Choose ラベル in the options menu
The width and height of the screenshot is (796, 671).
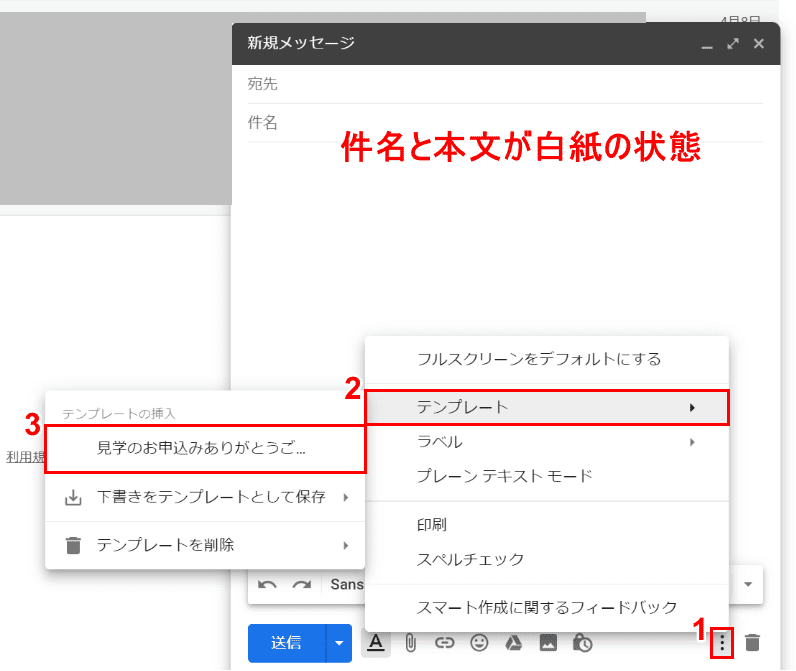click(x=547, y=442)
